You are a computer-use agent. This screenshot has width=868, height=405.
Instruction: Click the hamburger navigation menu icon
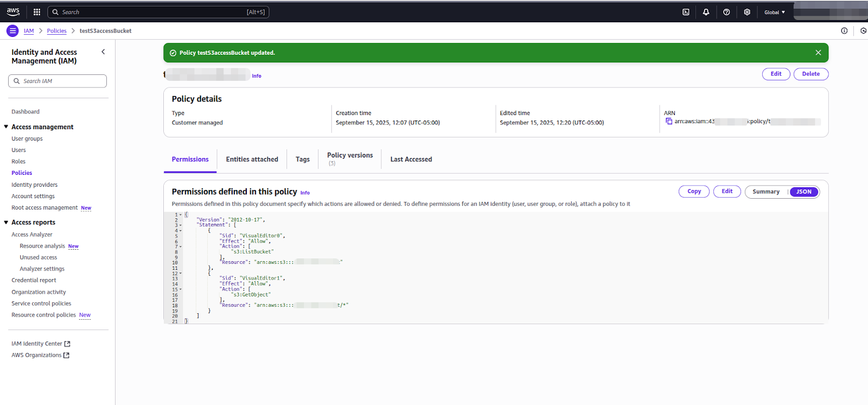(x=12, y=31)
